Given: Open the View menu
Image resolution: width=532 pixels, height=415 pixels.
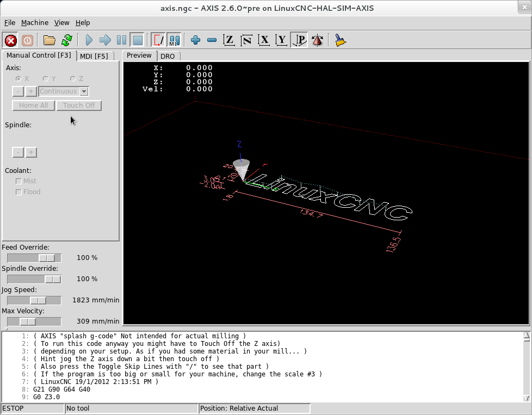Looking at the screenshot, I should pyautogui.click(x=62, y=23).
